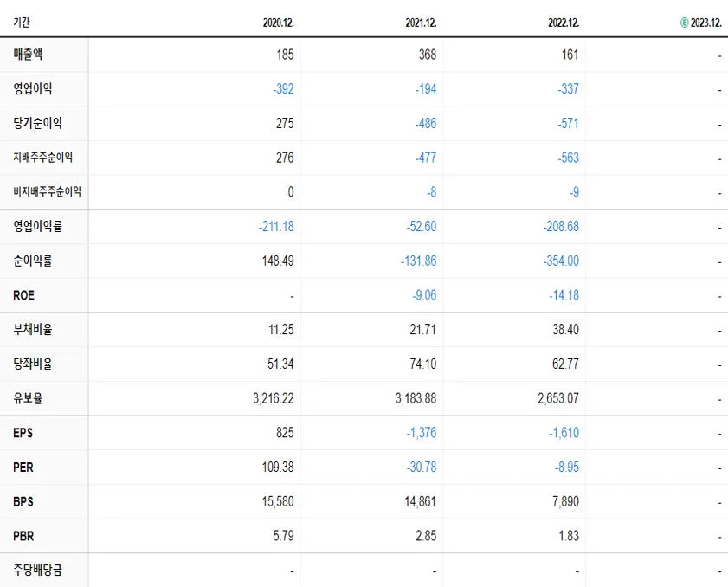Click the BPS row label

coord(23,501)
